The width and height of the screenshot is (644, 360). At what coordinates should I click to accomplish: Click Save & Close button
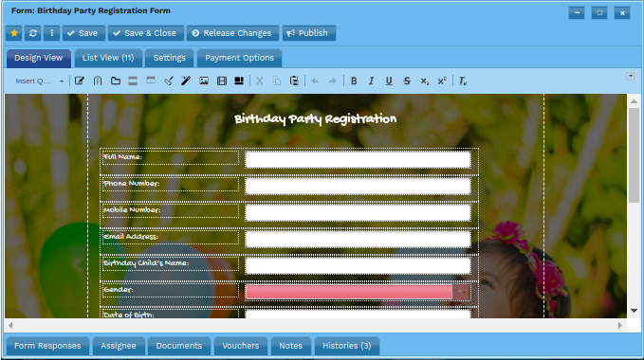(145, 33)
